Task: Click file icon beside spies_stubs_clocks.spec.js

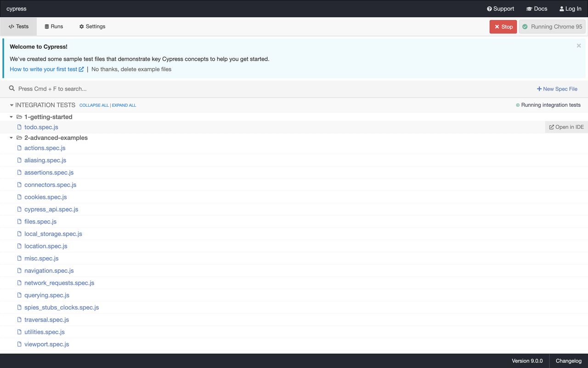Action: coord(19,307)
